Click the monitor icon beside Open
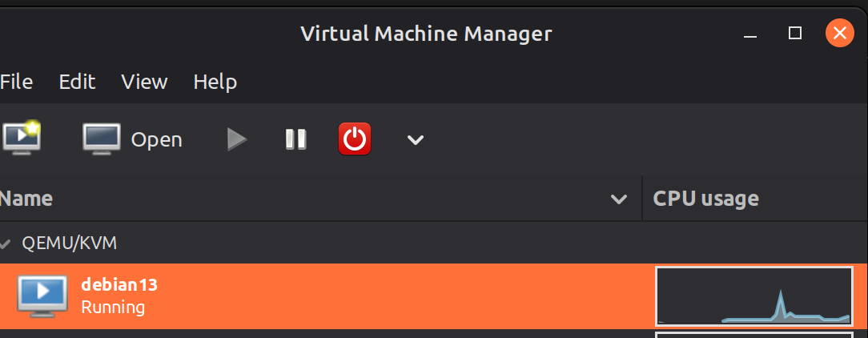Viewport: 868px width, 338px height. pos(102,139)
